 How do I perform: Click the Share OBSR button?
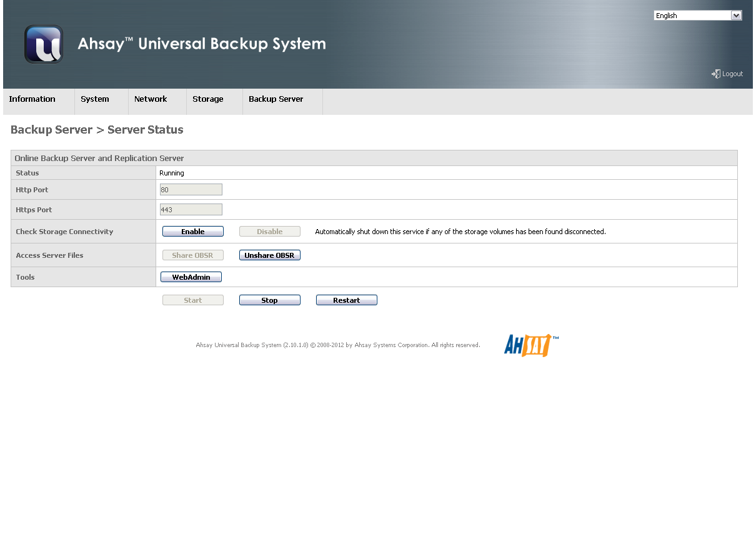click(193, 255)
